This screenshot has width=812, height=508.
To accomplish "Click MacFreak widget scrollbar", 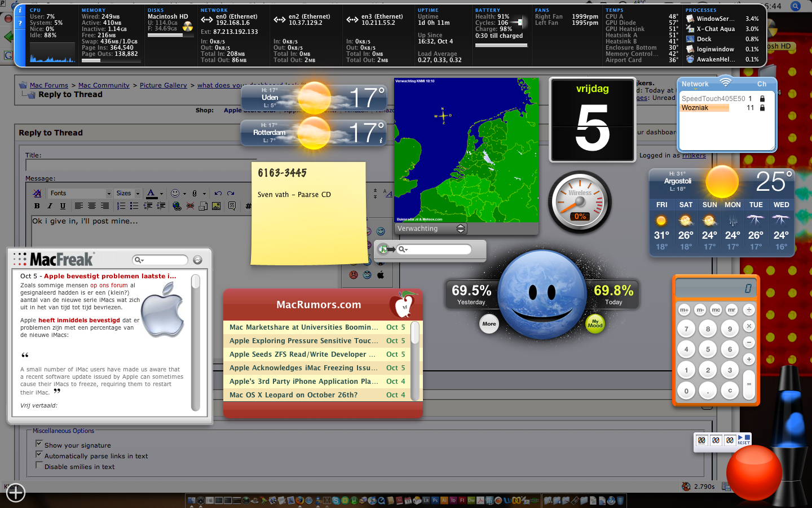I will [x=196, y=342].
